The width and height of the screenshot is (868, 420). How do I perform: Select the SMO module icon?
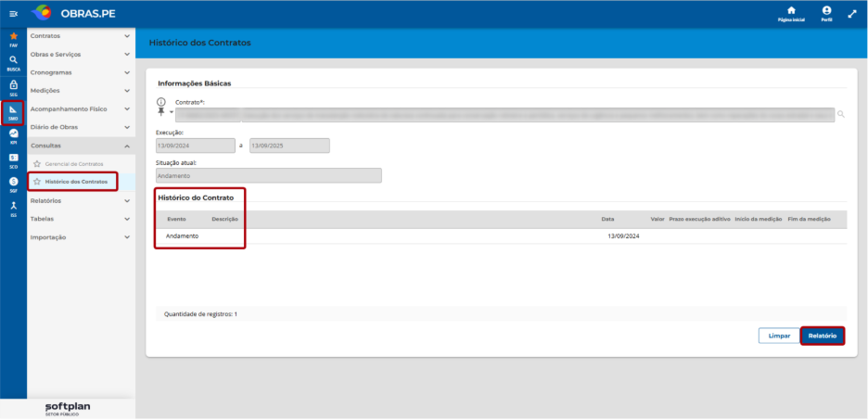14,113
